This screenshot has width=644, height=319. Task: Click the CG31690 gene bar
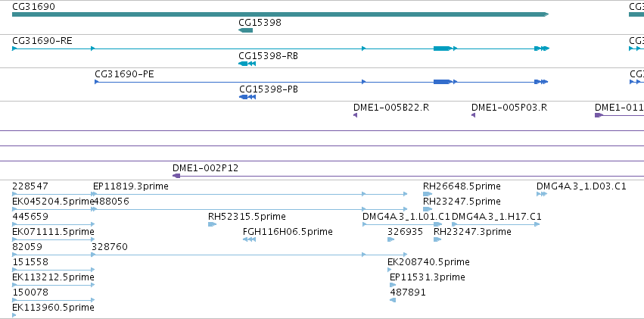(x=281, y=14)
